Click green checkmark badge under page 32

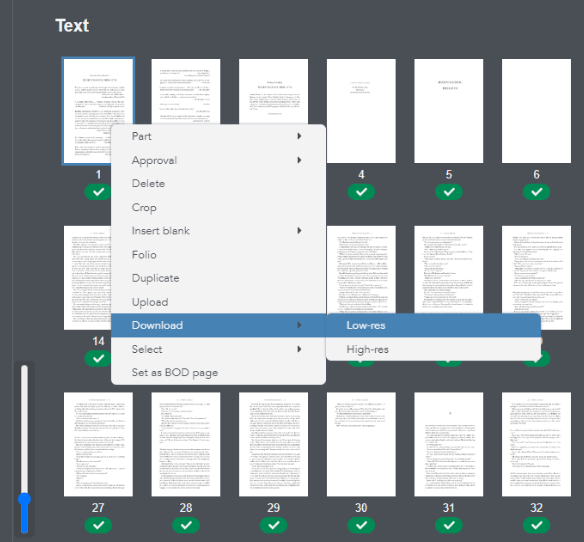536,525
